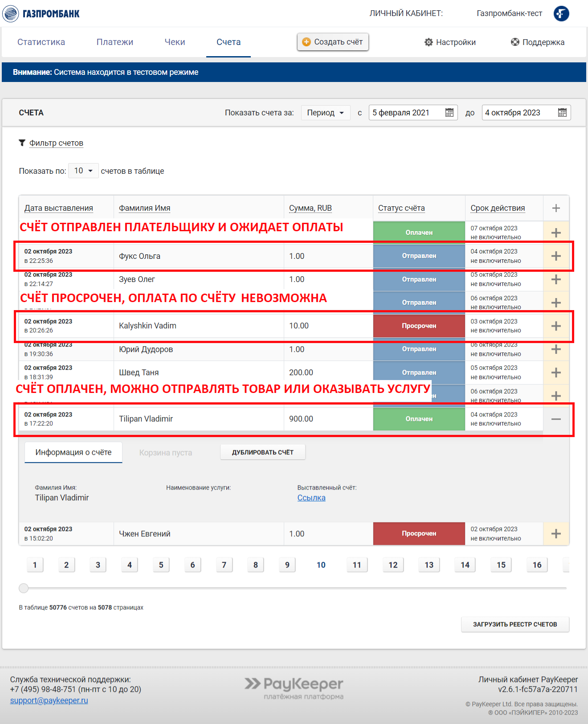588x724 pixels.
Task: Click the start date field 5 февраля 2021
Action: [x=413, y=113]
